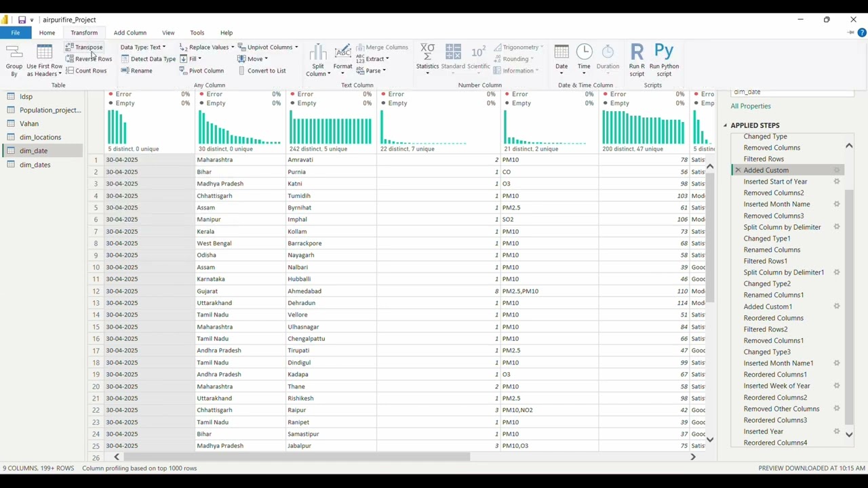Open the Fill dropdown

pos(190,59)
